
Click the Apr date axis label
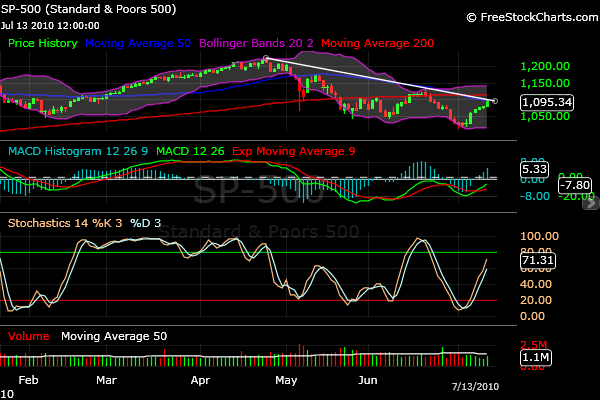[x=200, y=380]
